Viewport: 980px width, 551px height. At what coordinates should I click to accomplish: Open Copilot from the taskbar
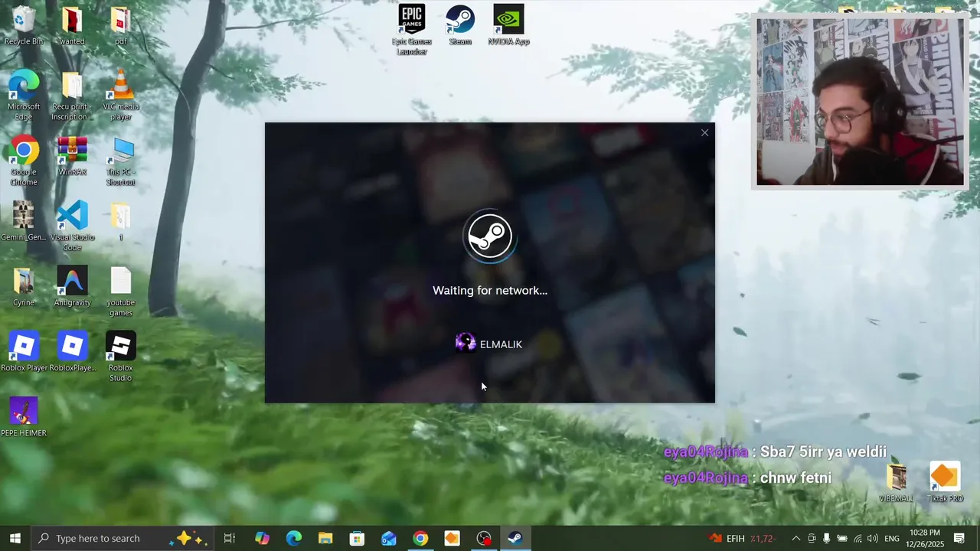262,538
